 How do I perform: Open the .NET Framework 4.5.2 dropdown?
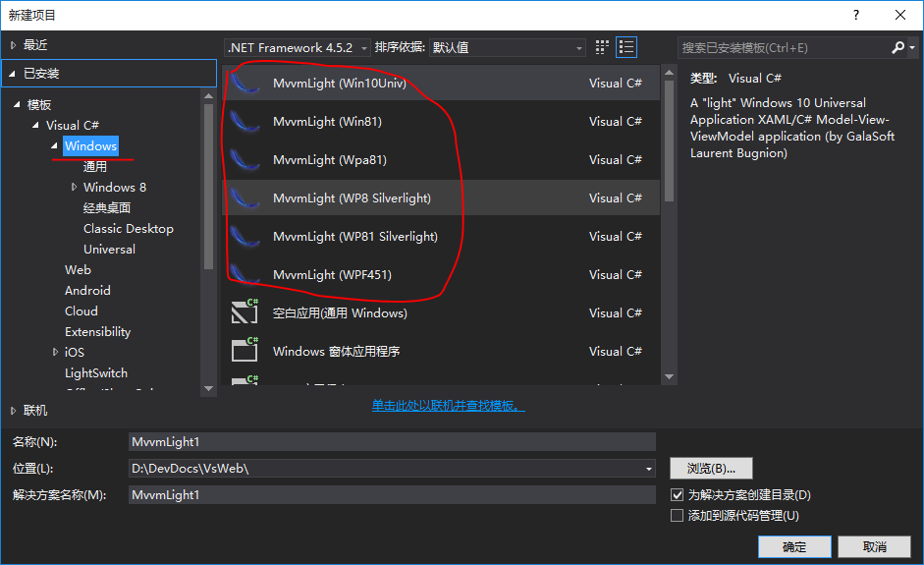(297, 48)
